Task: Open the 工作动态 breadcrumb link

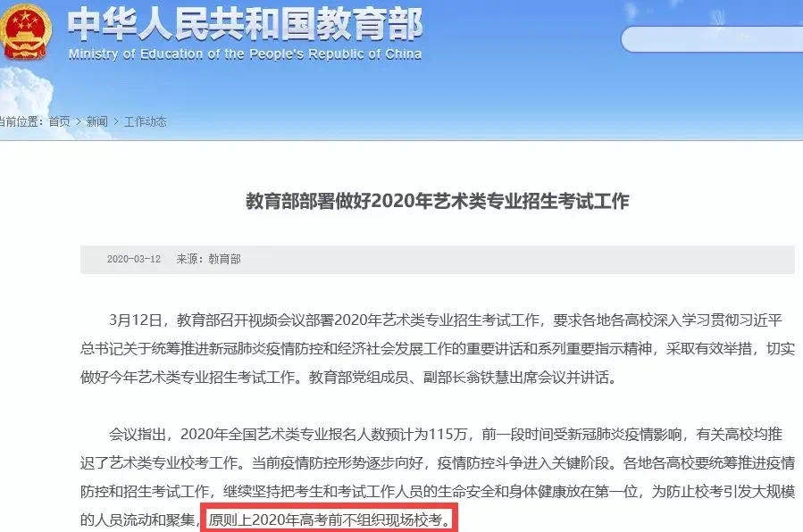Action: pyautogui.click(x=146, y=121)
